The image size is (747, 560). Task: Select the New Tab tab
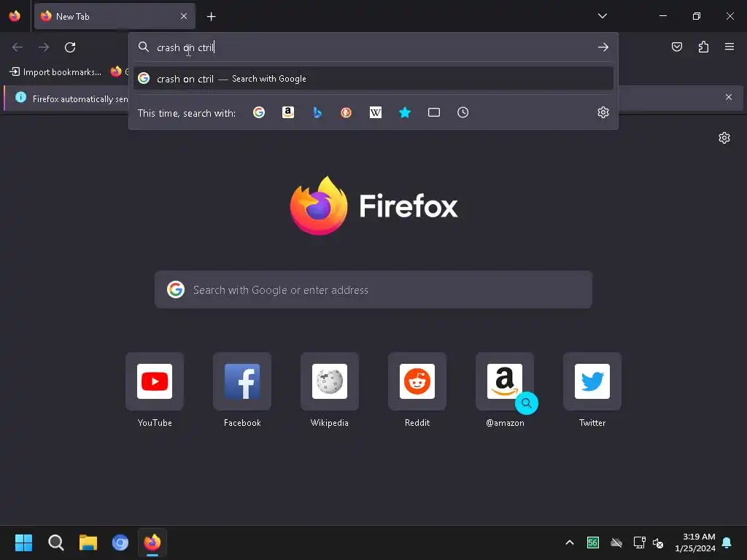[x=115, y=16]
